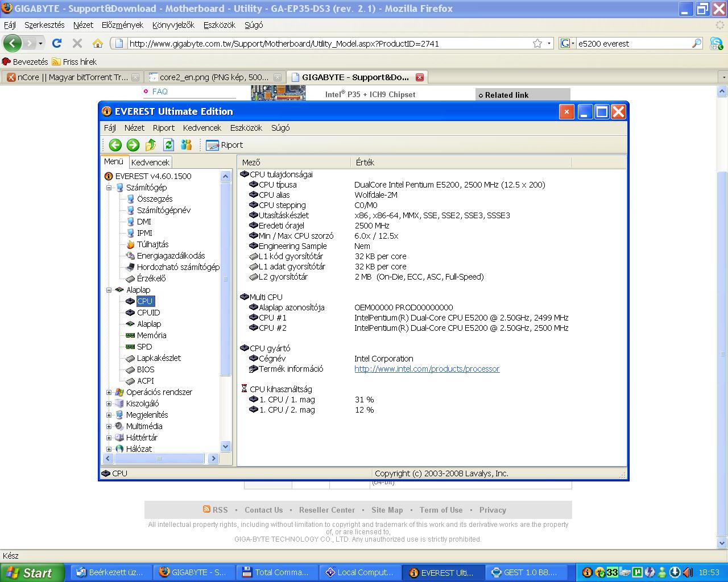Open Contact Us footer link
The width and height of the screenshot is (728, 582).
(x=263, y=510)
